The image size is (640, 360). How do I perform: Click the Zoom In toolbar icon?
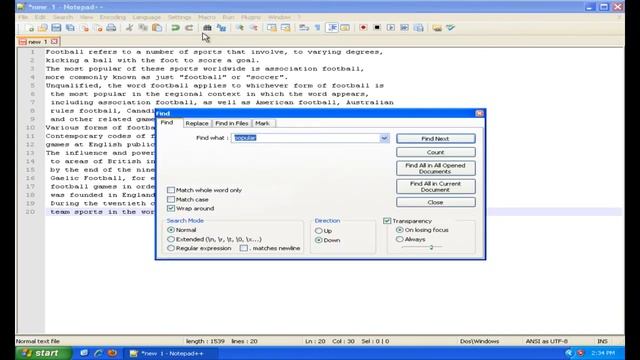tap(240, 28)
